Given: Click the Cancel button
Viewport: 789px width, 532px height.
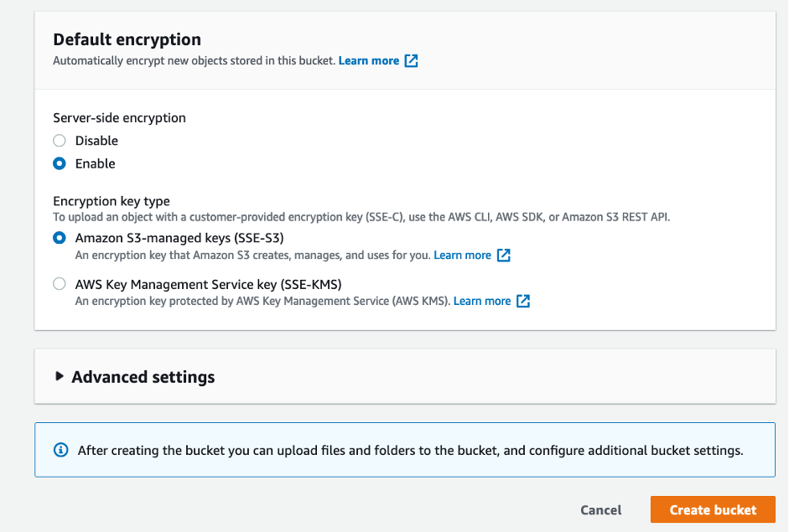Looking at the screenshot, I should [x=600, y=509].
